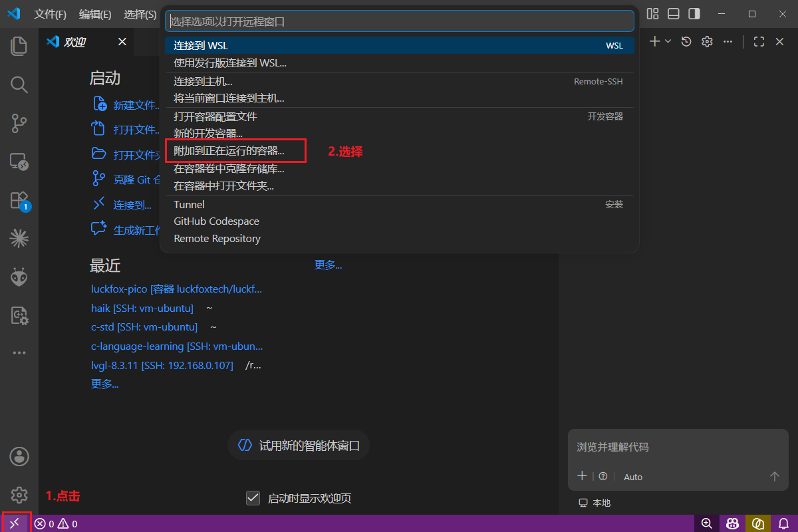The height and width of the screenshot is (532, 798).
Task: Open the Extensions view with badge
Action: click(x=19, y=200)
